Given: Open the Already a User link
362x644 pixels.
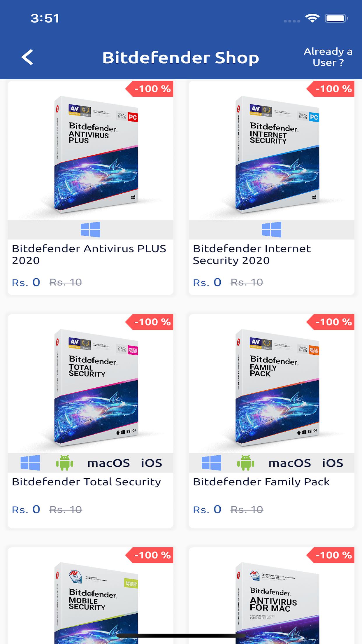Looking at the screenshot, I should coord(328,57).
